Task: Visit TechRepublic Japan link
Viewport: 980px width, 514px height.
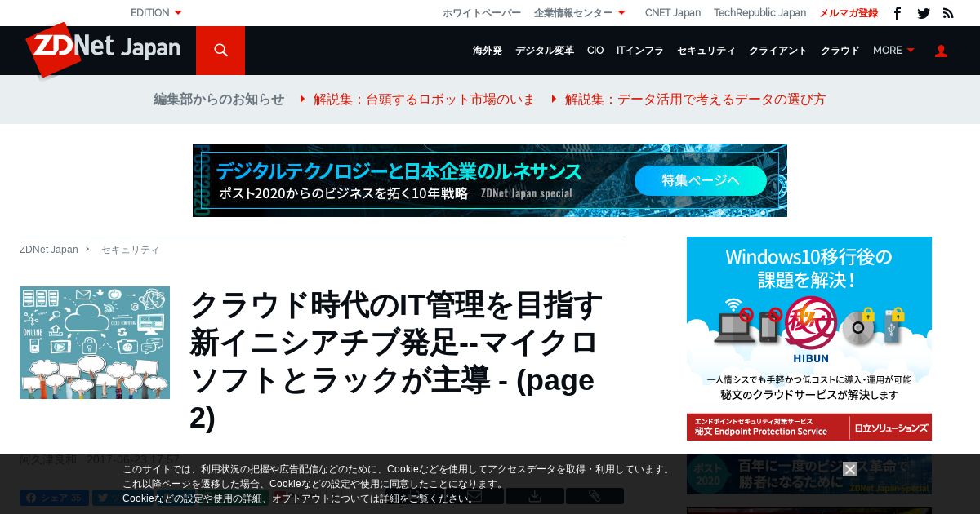Action: point(759,13)
